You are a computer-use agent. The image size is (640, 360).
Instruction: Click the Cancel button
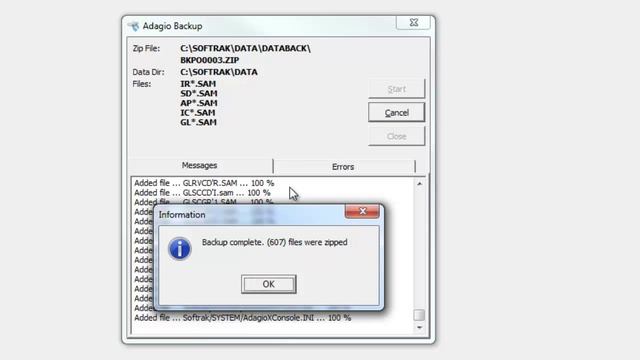point(396,113)
